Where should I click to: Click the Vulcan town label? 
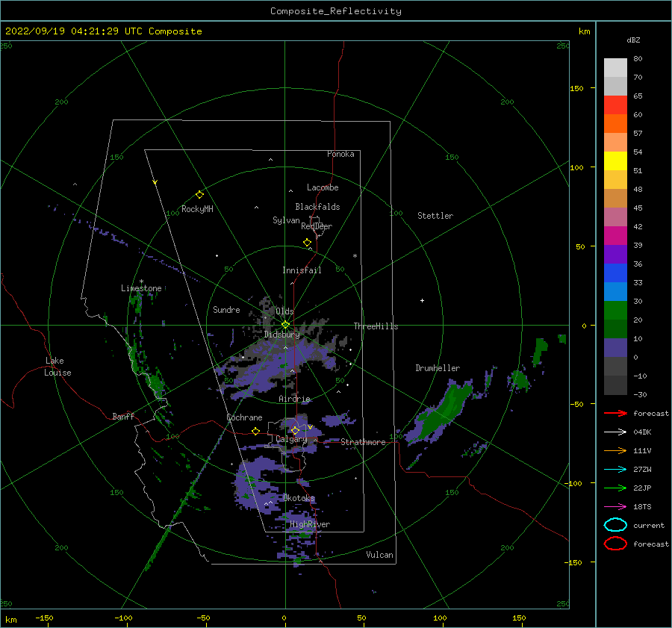pyautogui.click(x=380, y=555)
